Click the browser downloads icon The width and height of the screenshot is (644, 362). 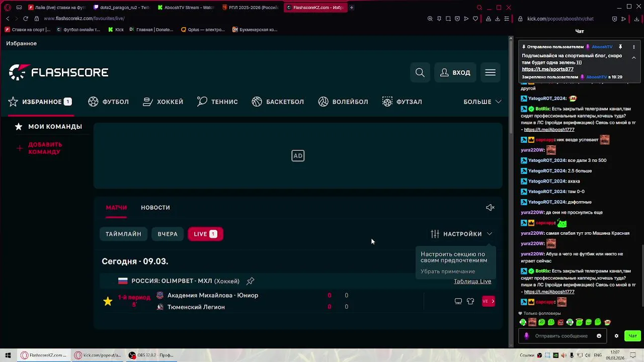coord(498,19)
